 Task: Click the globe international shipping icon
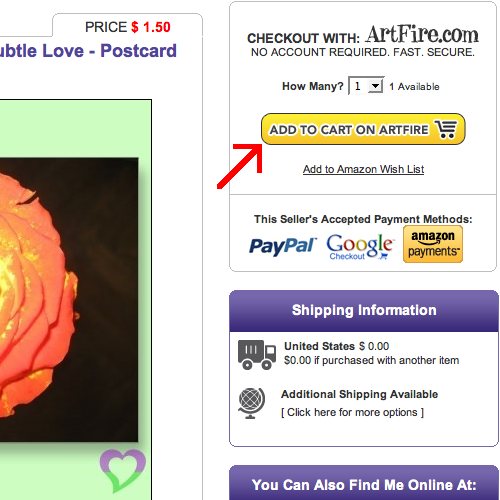(x=252, y=403)
